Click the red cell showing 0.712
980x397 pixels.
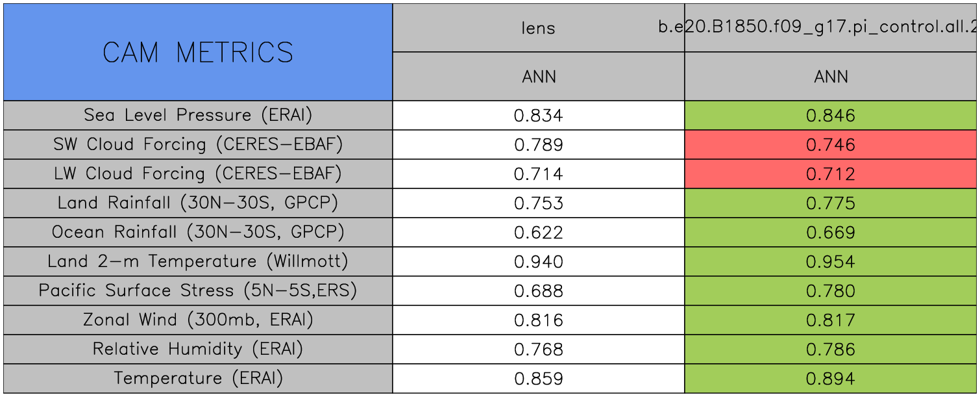[831, 174]
